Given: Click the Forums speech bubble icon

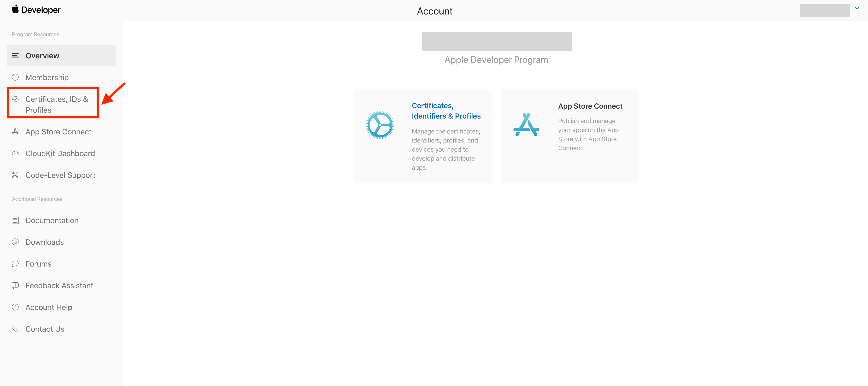Looking at the screenshot, I should click(15, 264).
